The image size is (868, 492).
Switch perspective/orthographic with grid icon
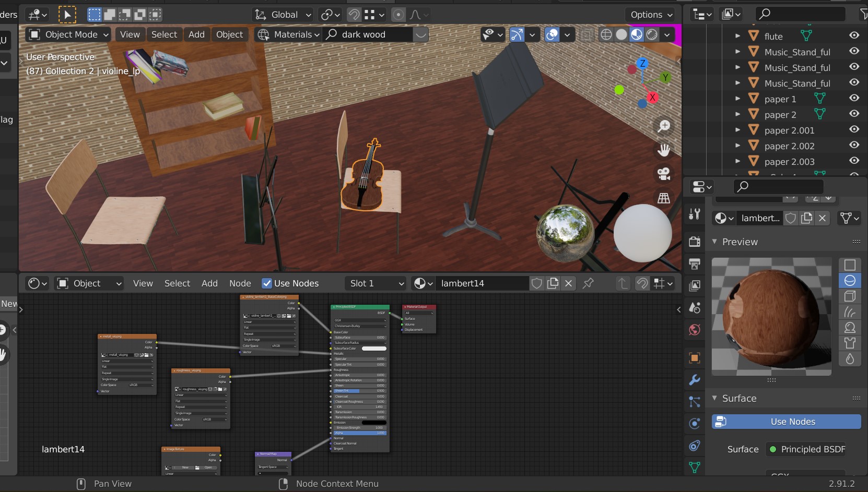coord(664,198)
